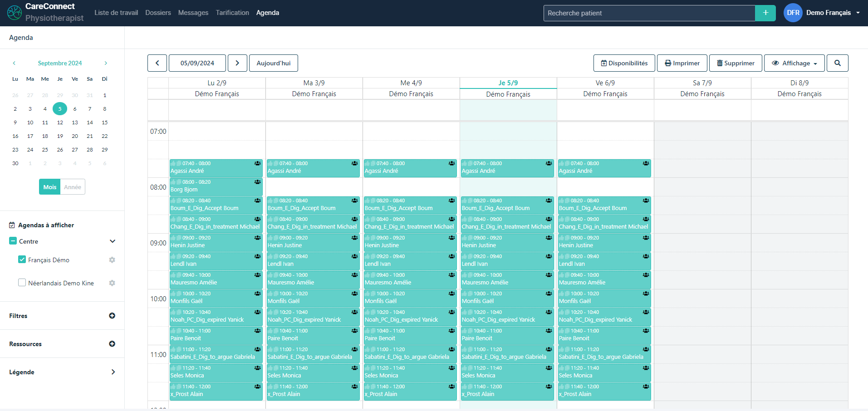The image size is (868, 411).
Task: Open the Agenda menu item
Action: (x=268, y=13)
